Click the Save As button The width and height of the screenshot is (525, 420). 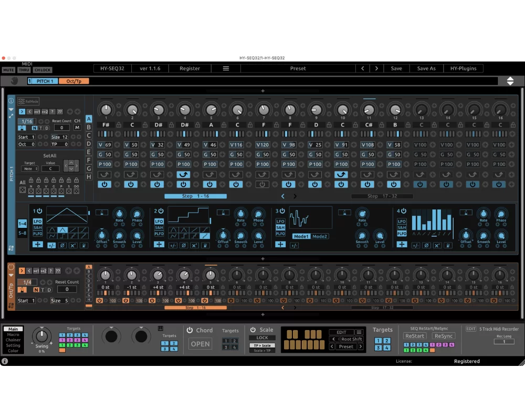(x=426, y=68)
